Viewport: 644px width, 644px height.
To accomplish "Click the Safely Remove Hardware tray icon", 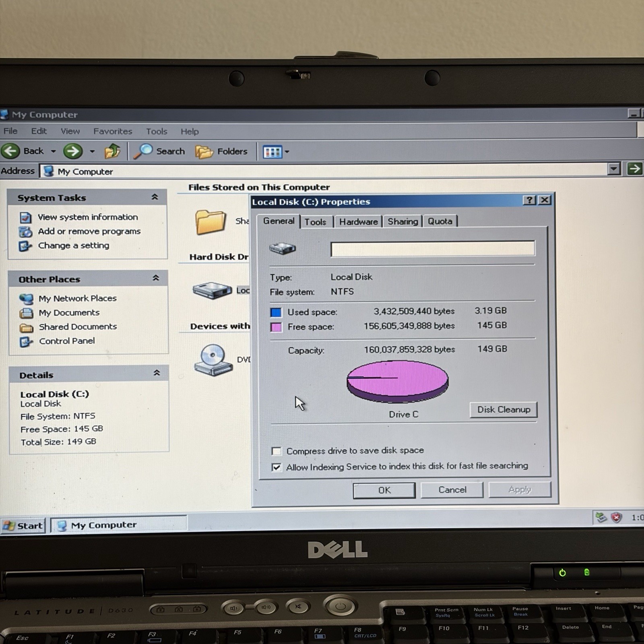I will pos(601,517).
